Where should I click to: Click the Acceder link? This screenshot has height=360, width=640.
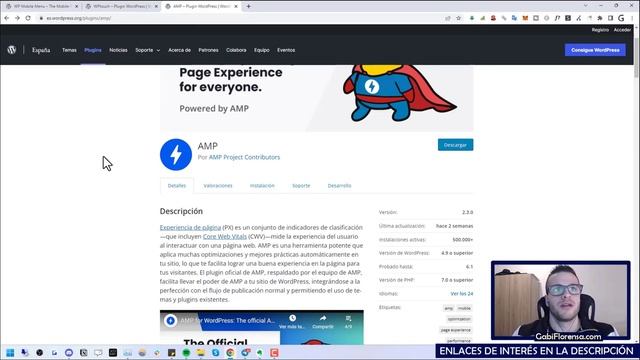[x=622, y=30]
